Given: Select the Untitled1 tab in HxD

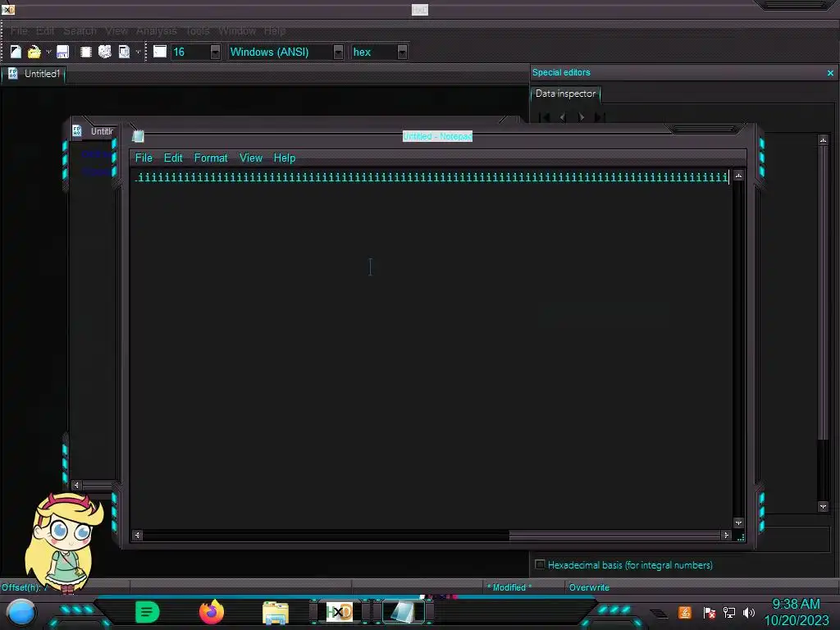Looking at the screenshot, I should (x=34, y=74).
